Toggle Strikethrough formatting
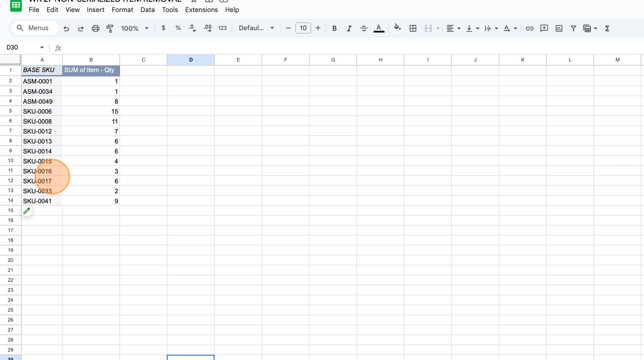Viewport: 644px width, 360px height. pyautogui.click(x=363, y=29)
